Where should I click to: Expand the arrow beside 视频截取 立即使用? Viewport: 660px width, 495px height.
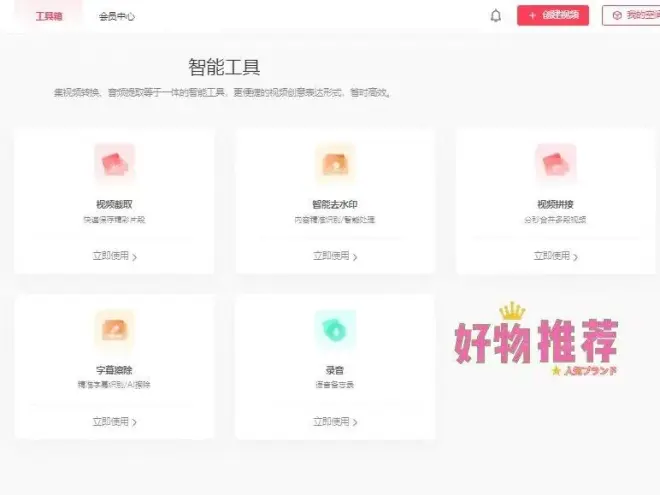click(135, 257)
